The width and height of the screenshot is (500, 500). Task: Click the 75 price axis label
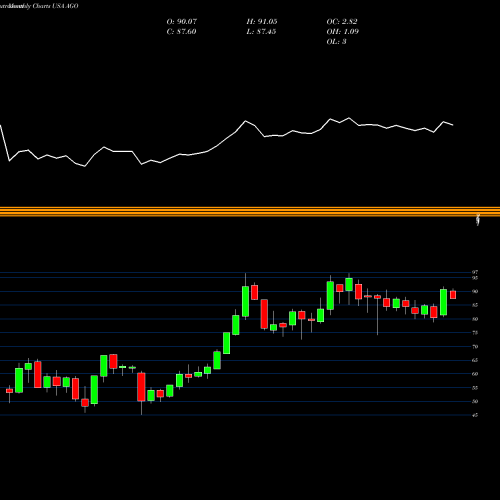point(475,333)
